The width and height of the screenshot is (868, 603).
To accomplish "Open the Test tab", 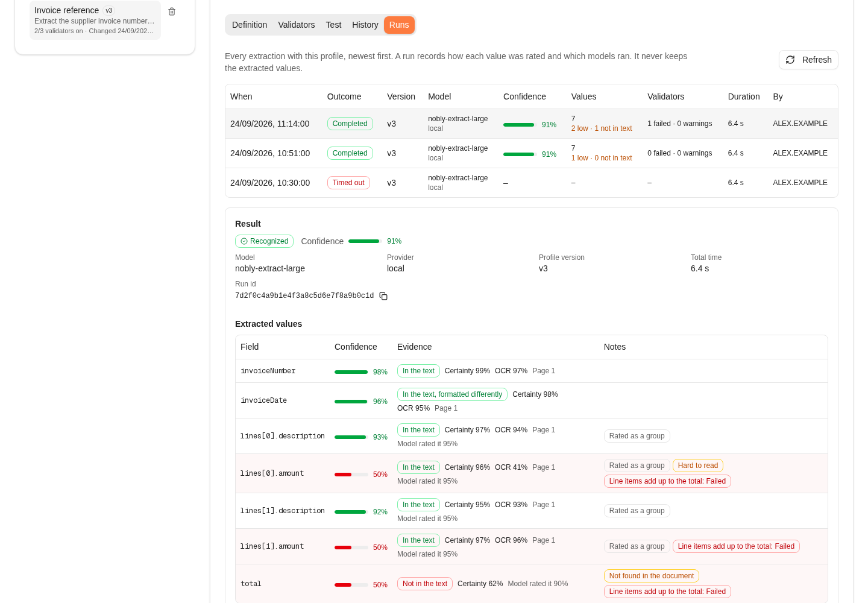I will click(333, 25).
